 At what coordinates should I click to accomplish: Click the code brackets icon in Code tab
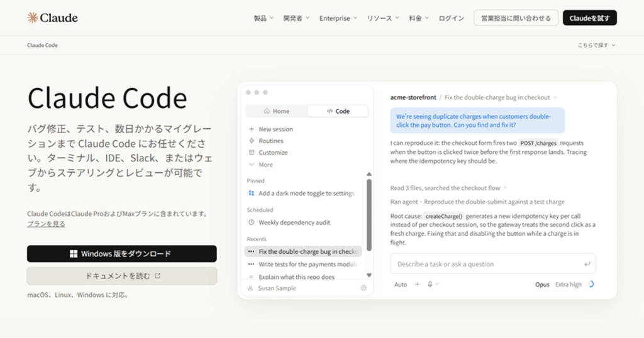tap(330, 111)
